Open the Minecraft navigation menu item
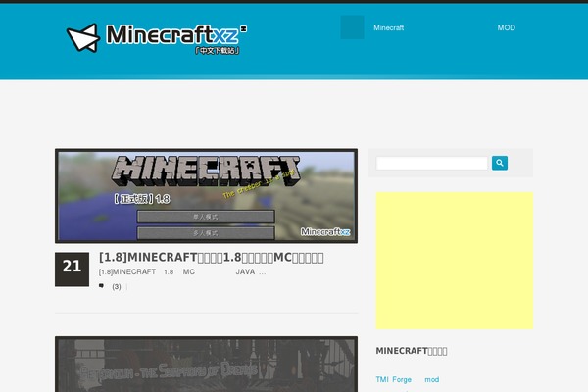Image resolution: width=588 pixels, height=392 pixels. pos(388,27)
